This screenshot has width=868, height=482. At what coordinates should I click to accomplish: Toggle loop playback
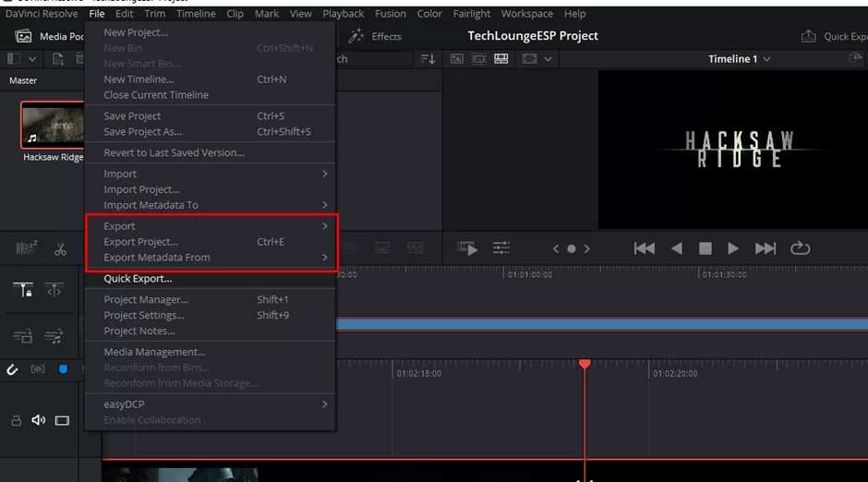[800, 248]
